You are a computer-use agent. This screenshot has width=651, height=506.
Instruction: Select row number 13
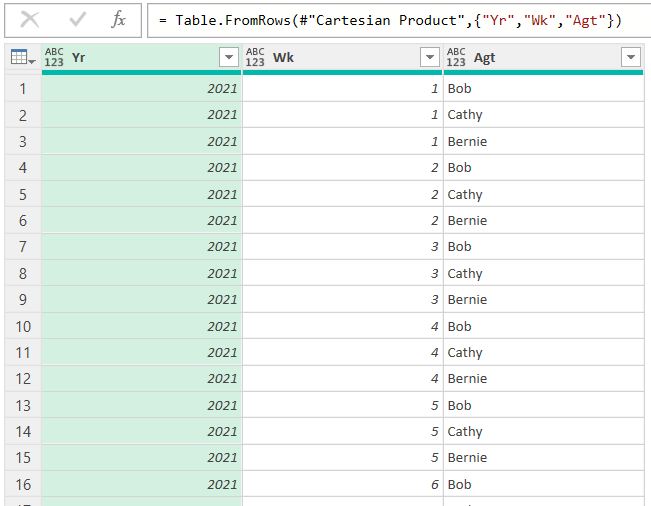tap(23, 405)
